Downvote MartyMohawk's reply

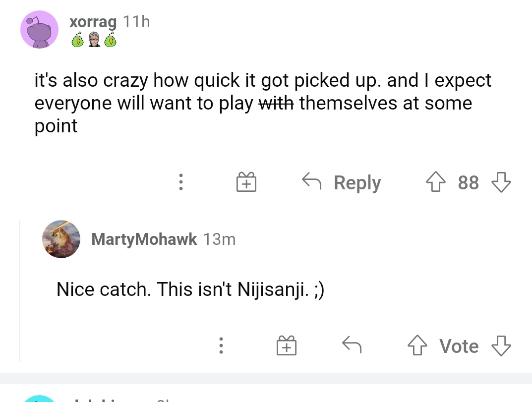pyautogui.click(x=501, y=345)
